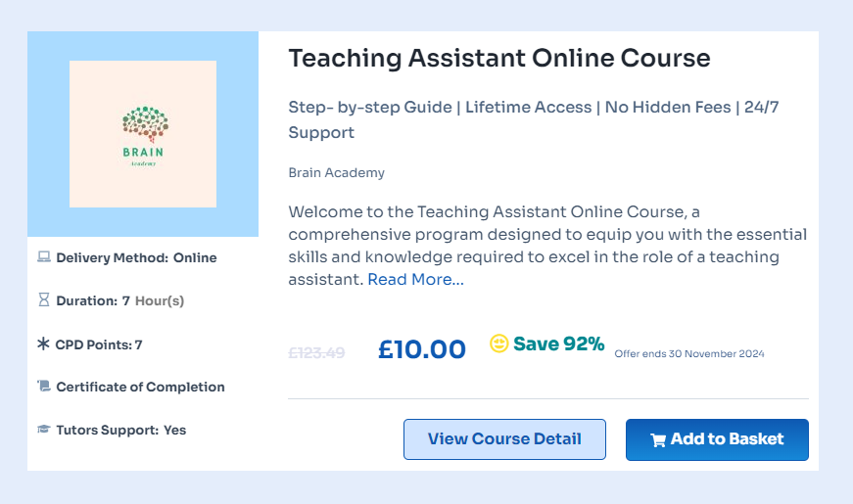Click the Brain Academy provider name
Viewport: 853px width, 504px height.
(336, 173)
